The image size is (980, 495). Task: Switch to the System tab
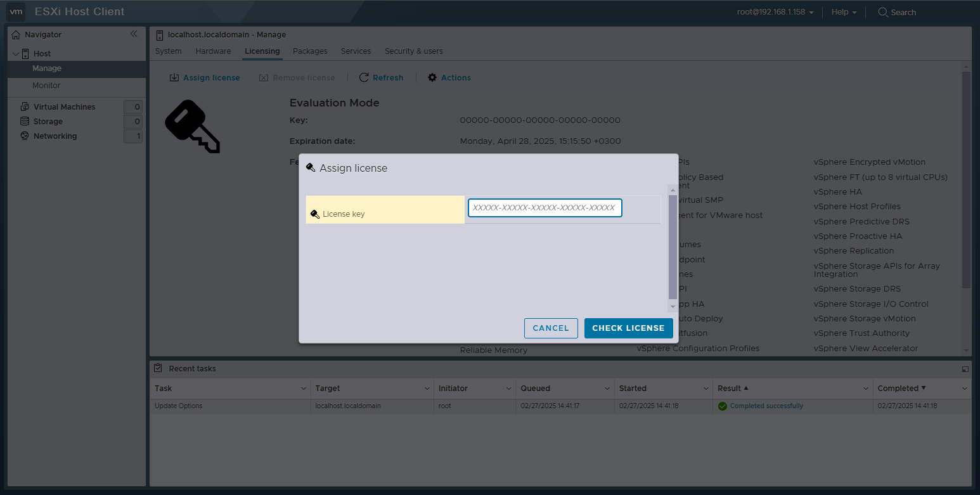(x=168, y=51)
